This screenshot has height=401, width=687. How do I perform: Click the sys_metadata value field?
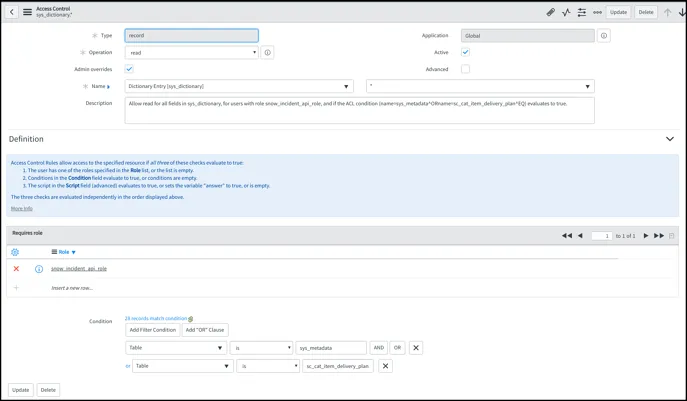331,348
